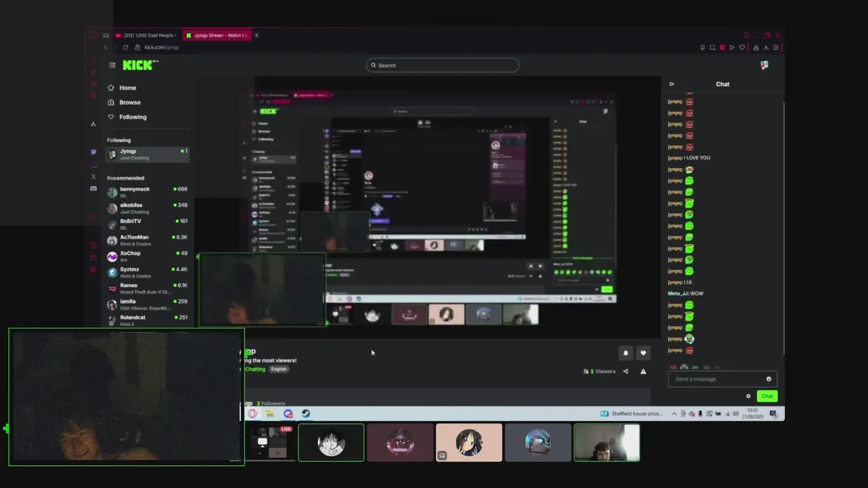Open Opera icon in streamed taskbar

252,413
